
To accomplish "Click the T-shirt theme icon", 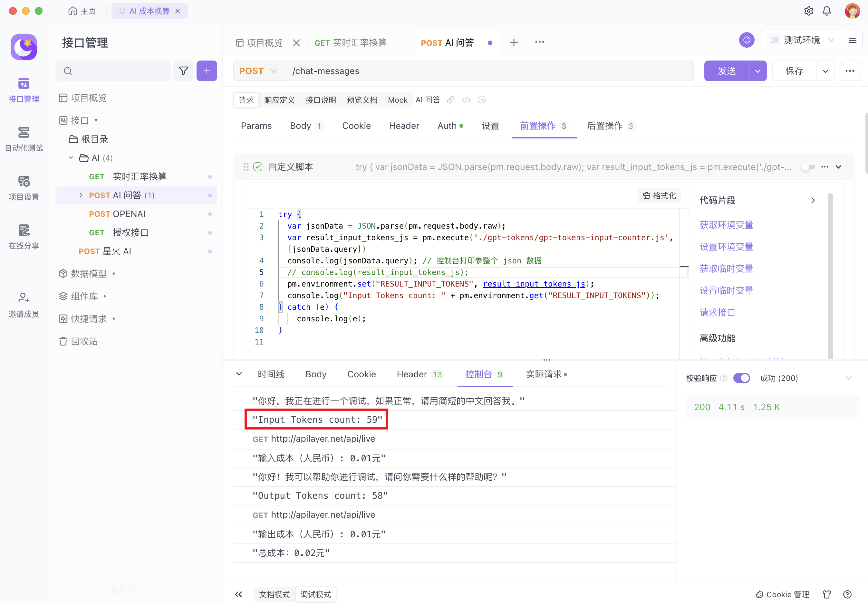I will click(827, 594).
